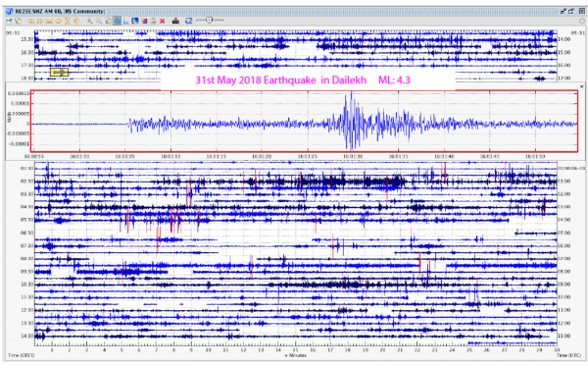Click the toolbar slider handle
This screenshot has width=588, height=366.
[210, 21]
